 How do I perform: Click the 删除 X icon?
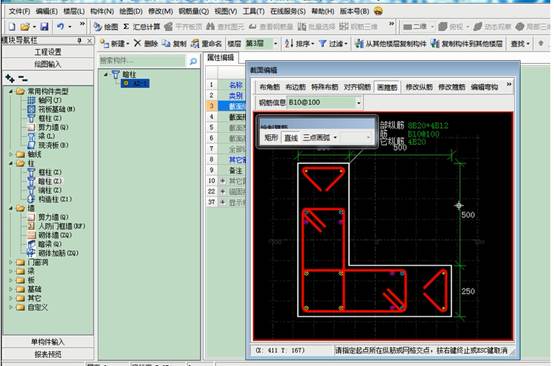[x=137, y=43]
